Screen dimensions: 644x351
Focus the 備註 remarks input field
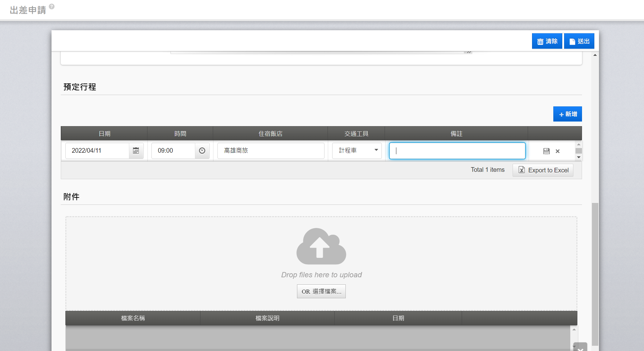point(457,151)
